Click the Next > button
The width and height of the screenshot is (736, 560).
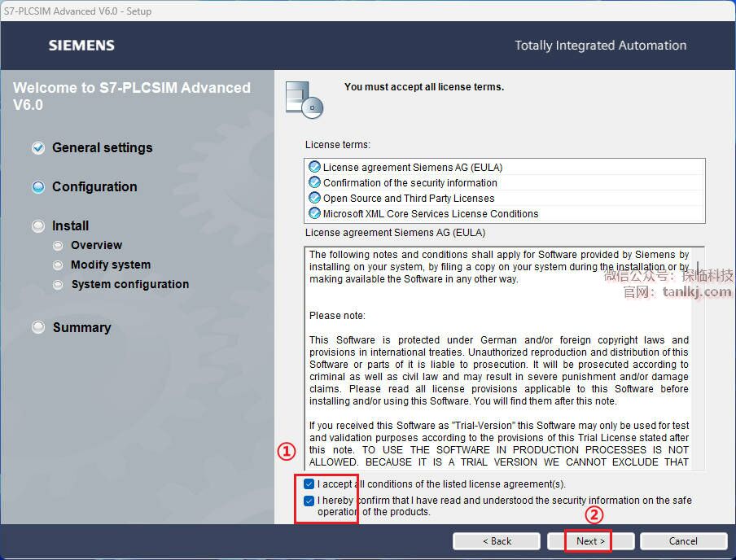(x=590, y=541)
